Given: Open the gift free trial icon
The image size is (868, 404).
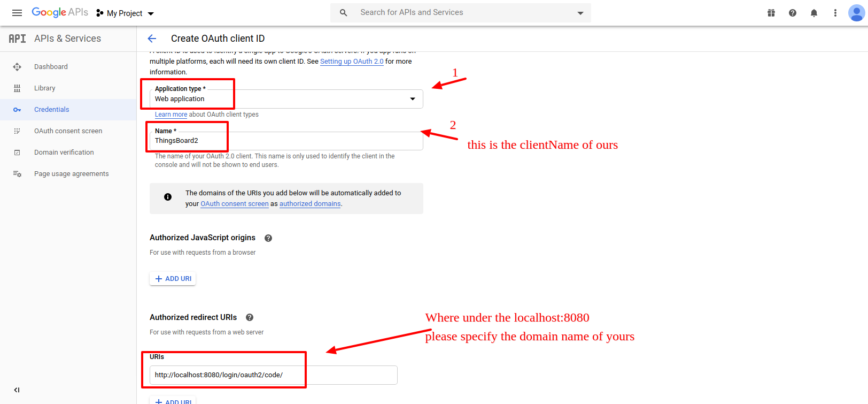Looking at the screenshot, I should 771,13.
